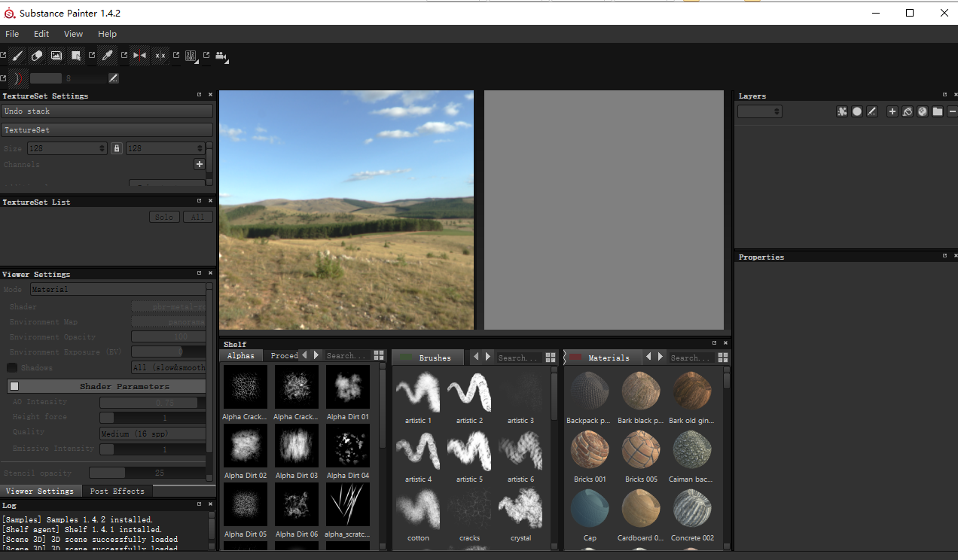Select the Material picker eyedropper tool

point(107,56)
